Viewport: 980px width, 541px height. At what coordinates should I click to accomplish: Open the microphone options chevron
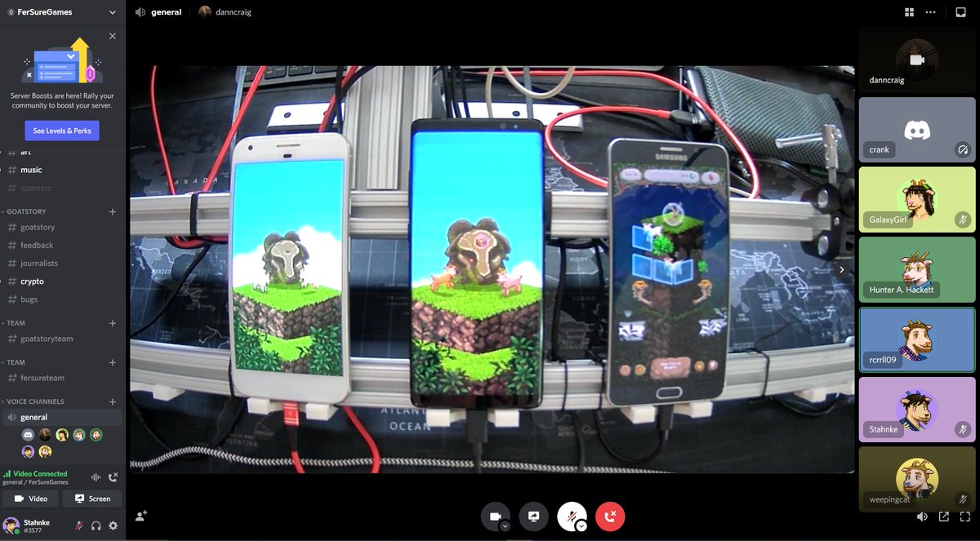tap(581, 526)
